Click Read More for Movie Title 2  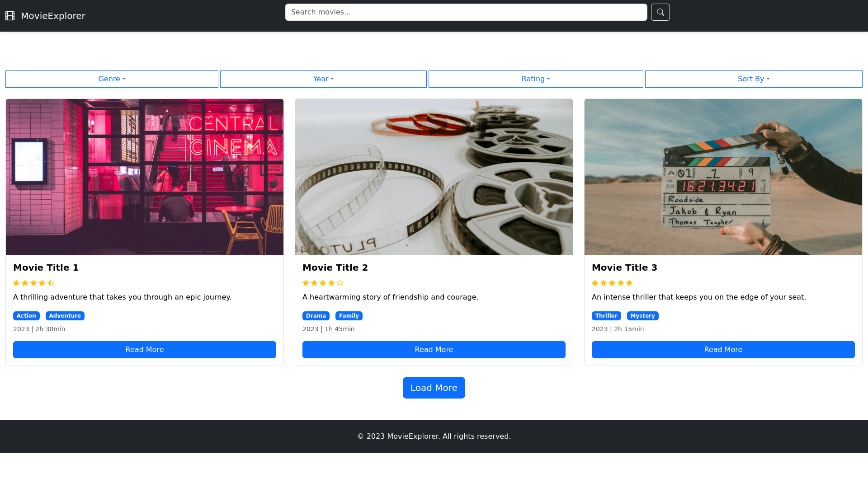click(x=434, y=349)
